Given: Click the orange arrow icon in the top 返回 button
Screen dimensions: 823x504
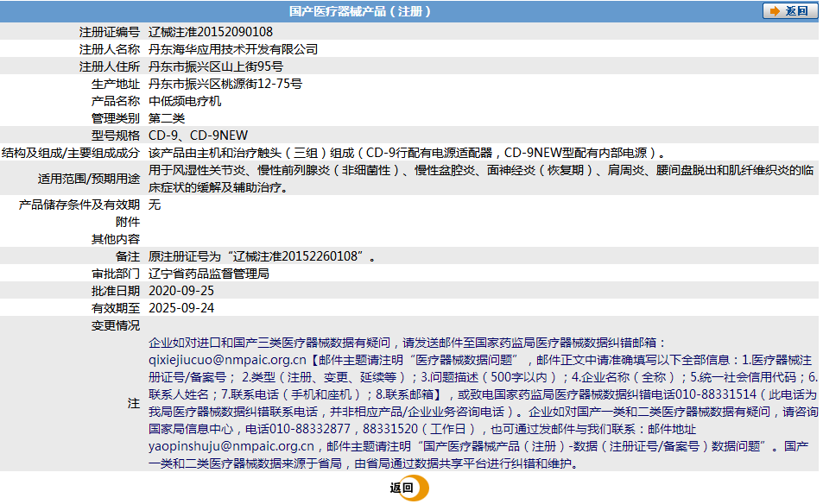Looking at the screenshot, I should [775, 11].
